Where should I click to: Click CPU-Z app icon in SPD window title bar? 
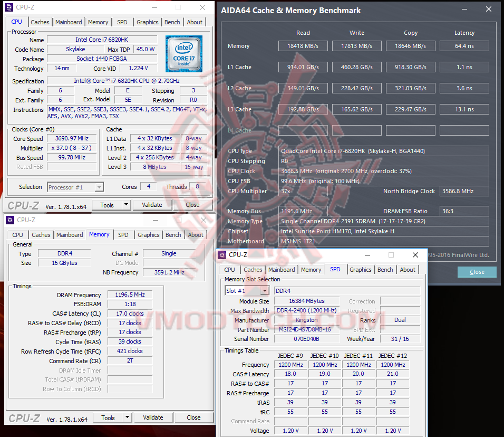point(222,255)
